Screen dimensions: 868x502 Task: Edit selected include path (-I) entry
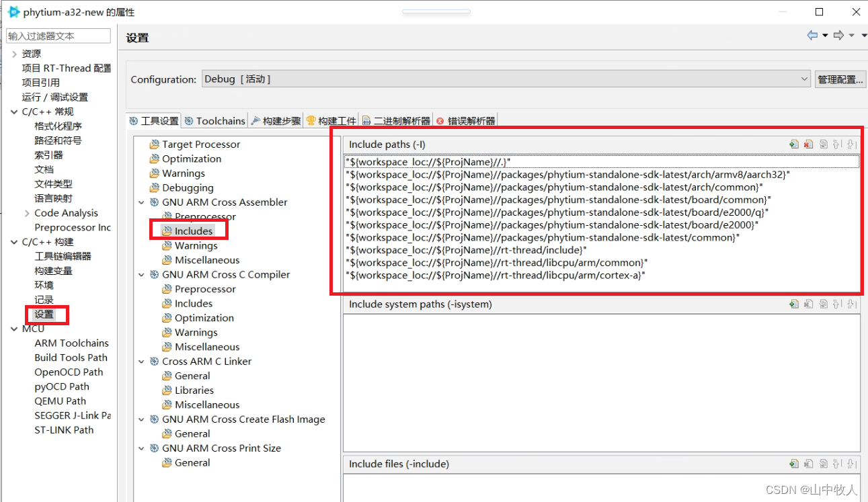pyautogui.click(x=823, y=144)
